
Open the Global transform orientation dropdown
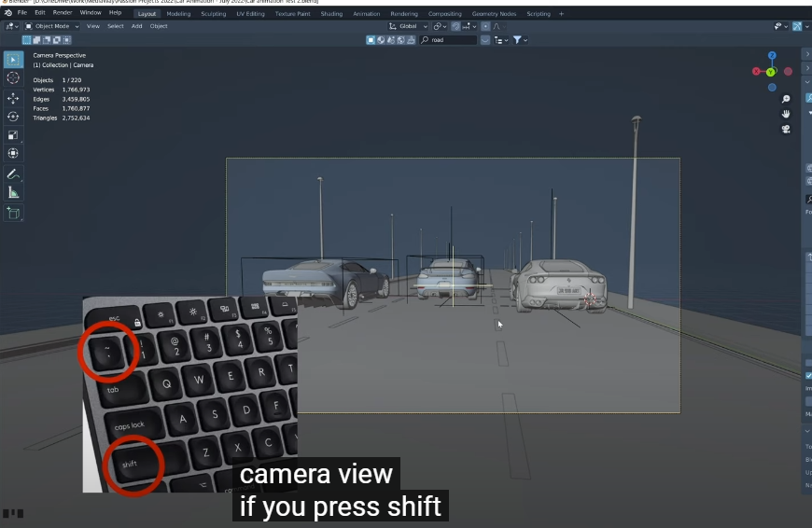tap(408, 26)
